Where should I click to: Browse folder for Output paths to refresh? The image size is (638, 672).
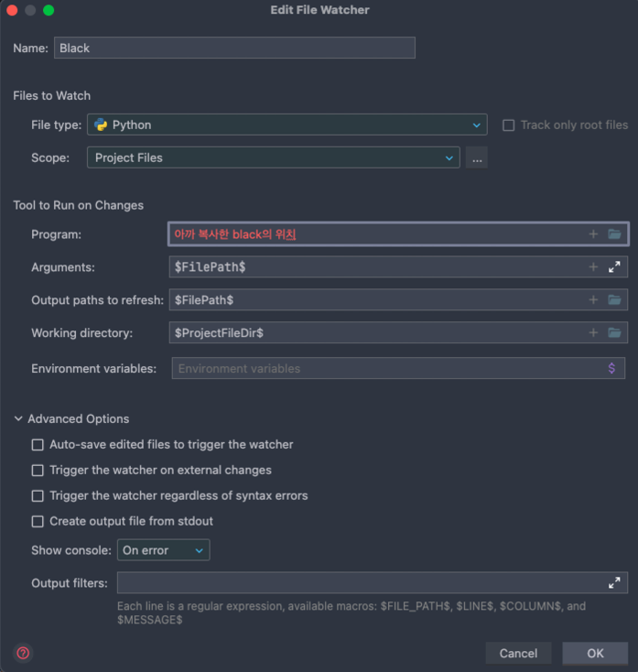coord(614,300)
